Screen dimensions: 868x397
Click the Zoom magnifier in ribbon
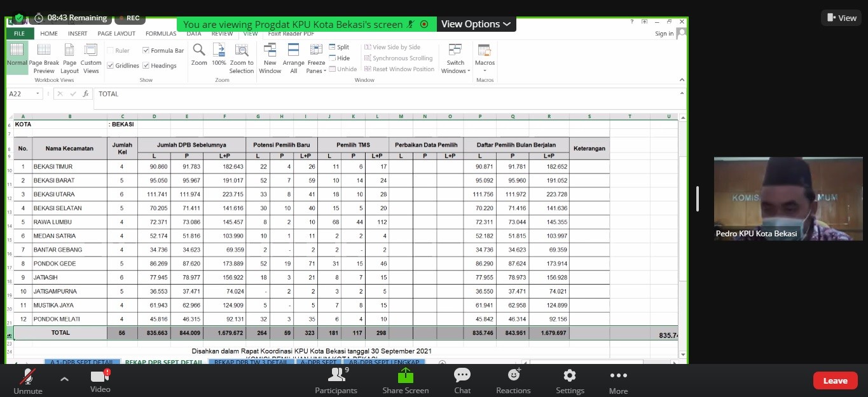point(199,51)
